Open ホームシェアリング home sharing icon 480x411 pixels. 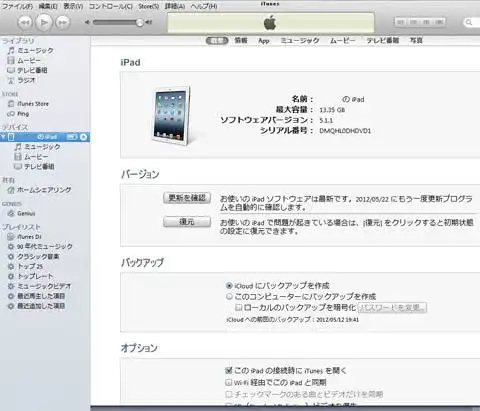[x=11, y=190]
